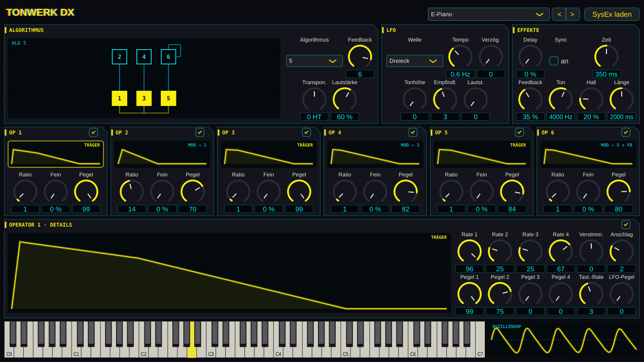Toggle the OP 5 enable checkbox

(x=519, y=132)
